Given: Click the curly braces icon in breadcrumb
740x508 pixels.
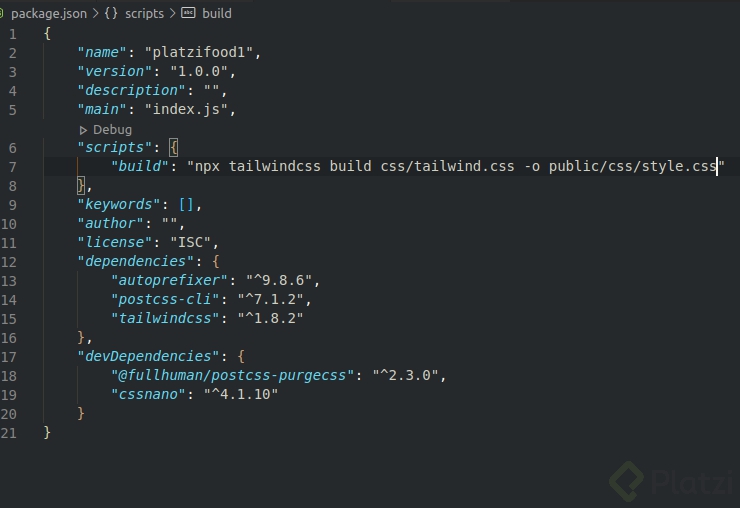Looking at the screenshot, I should pyautogui.click(x=112, y=14).
